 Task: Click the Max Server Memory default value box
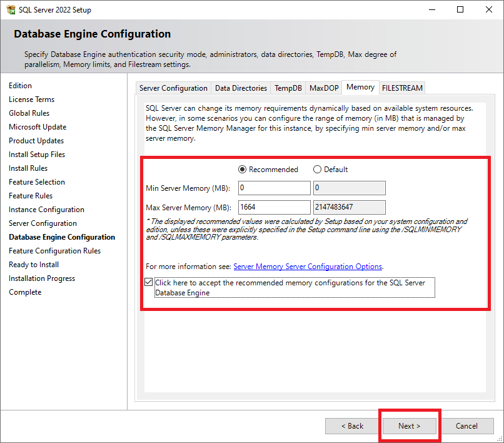[x=349, y=207]
